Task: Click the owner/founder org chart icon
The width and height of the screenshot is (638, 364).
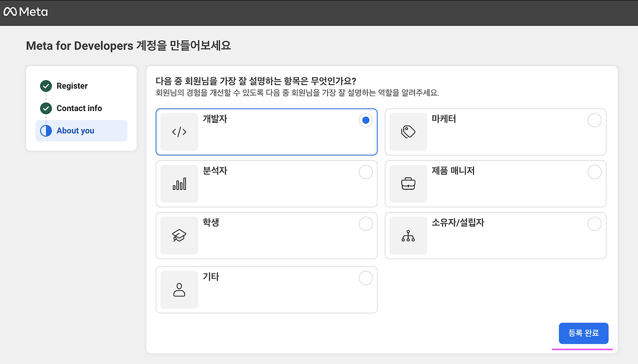Action: click(408, 236)
